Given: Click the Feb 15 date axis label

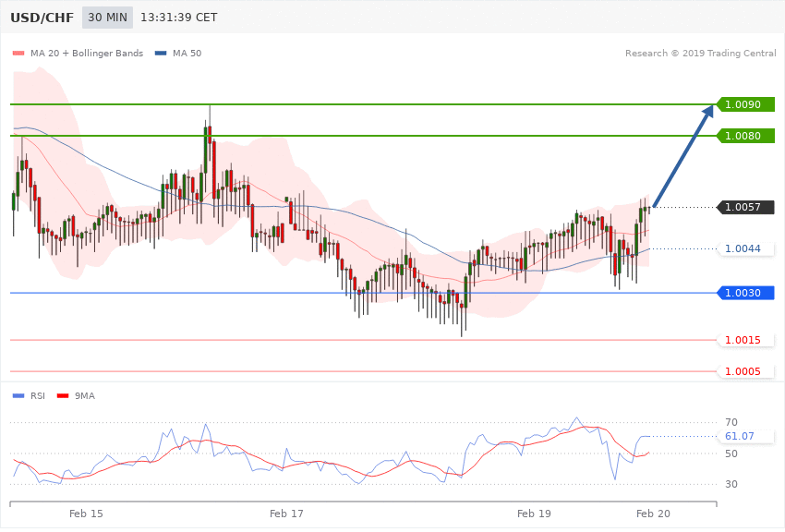Looking at the screenshot, I should click(86, 514).
